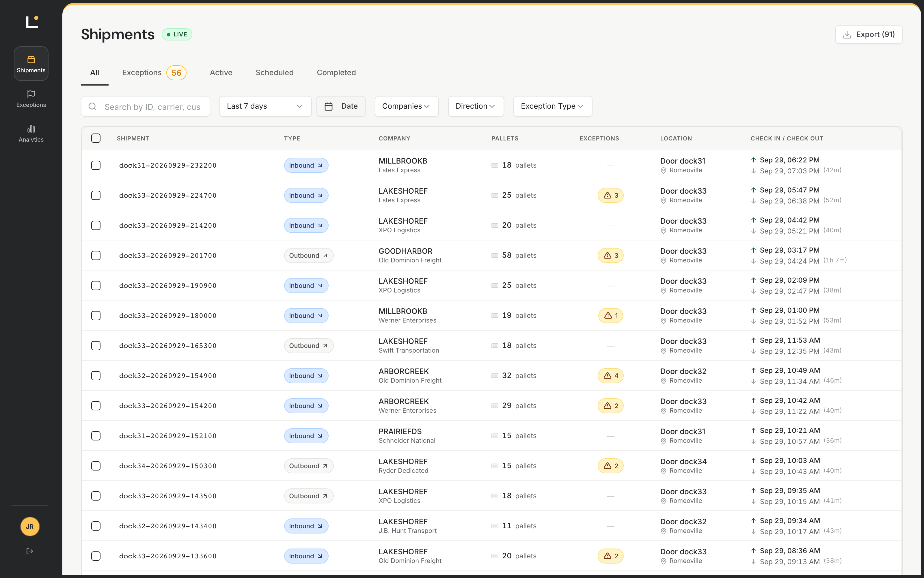924x578 pixels.
Task: Click the Inbound tag on dock32-20260929-143400
Action: click(x=306, y=526)
